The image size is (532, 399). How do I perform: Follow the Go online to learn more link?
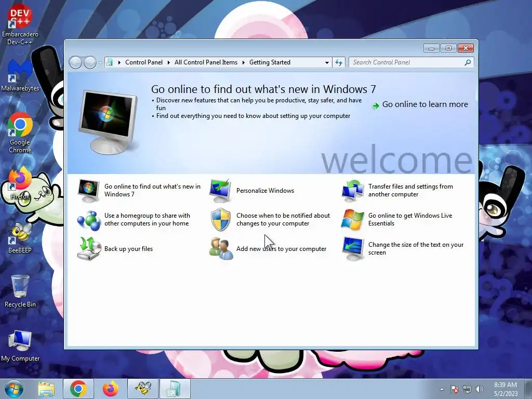click(425, 104)
